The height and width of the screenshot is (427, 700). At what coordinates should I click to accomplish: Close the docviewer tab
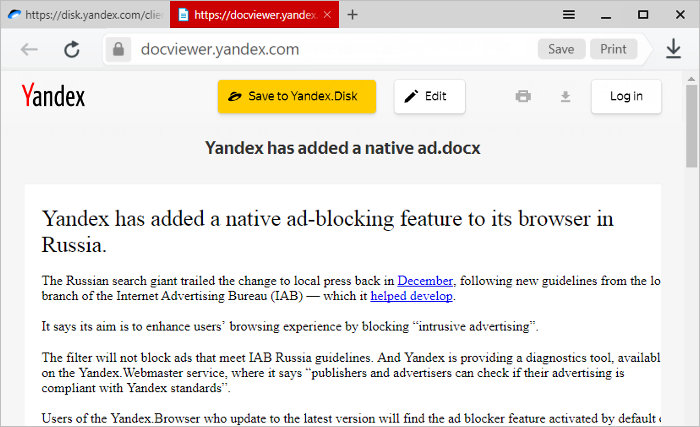coord(327,15)
